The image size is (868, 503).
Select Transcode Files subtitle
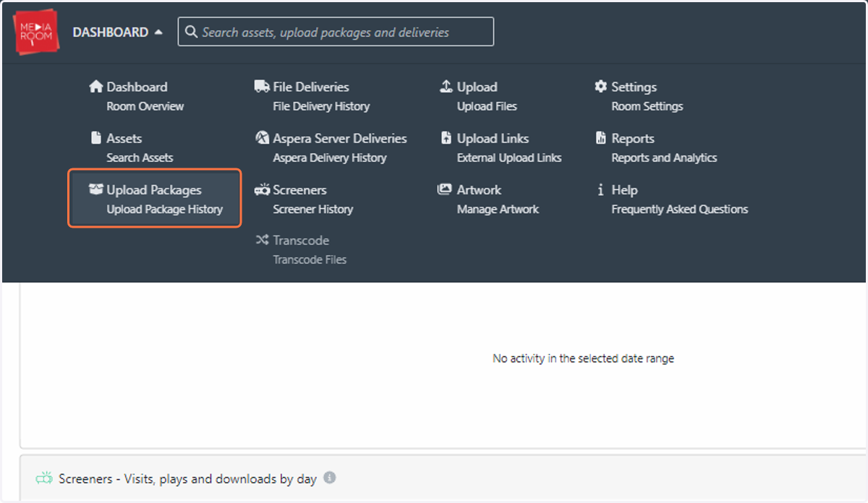click(310, 259)
